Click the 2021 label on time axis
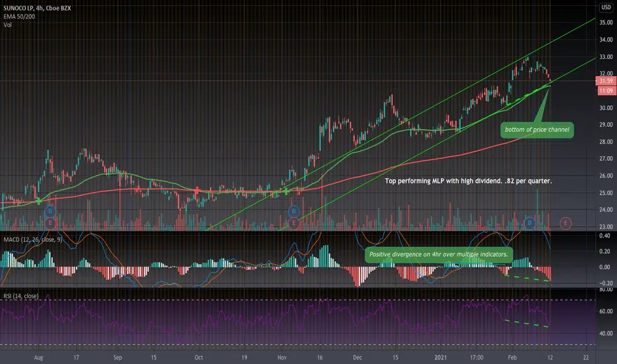Screen dimensions: 617x364 (441, 357)
